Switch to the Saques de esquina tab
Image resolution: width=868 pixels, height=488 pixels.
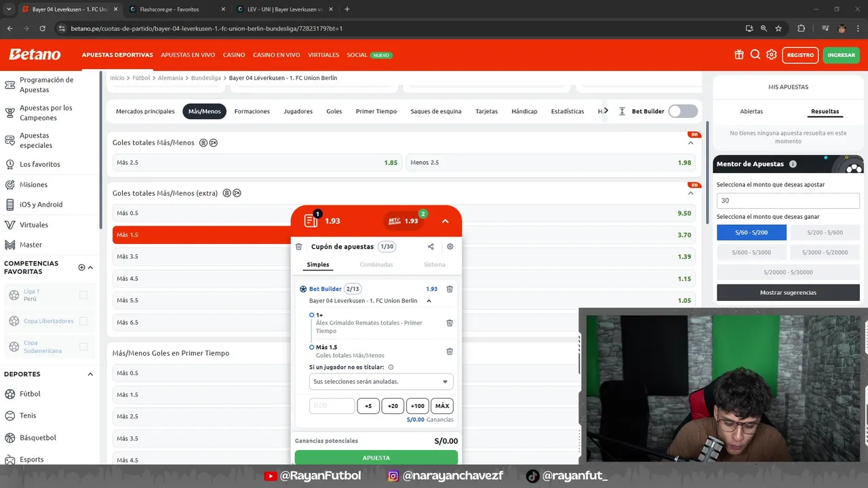(436, 111)
